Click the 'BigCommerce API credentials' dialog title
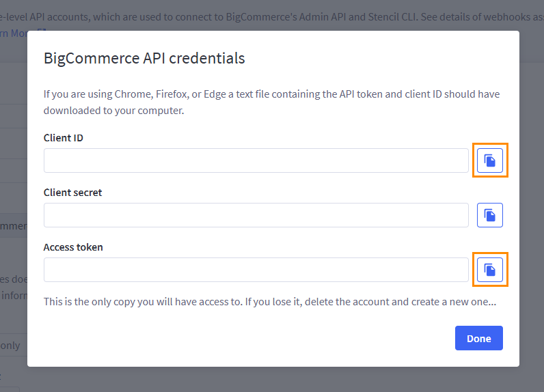The width and height of the screenshot is (544, 392). (144, 58)
